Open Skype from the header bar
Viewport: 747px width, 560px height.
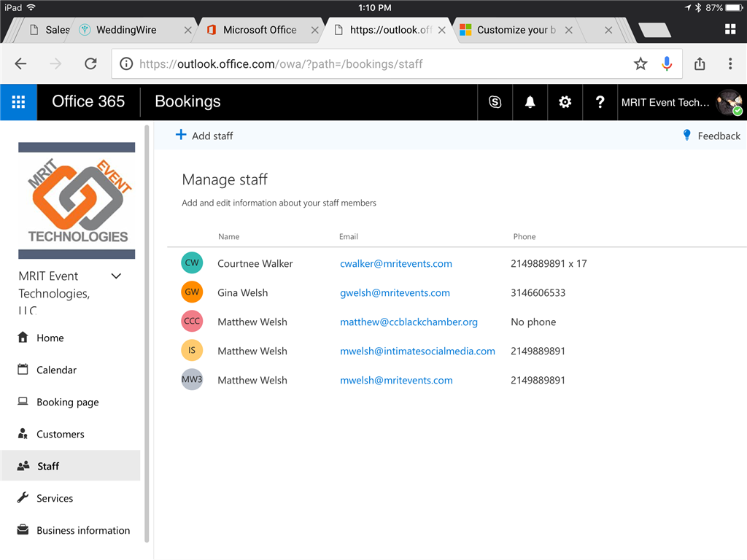tap(495, 102)
